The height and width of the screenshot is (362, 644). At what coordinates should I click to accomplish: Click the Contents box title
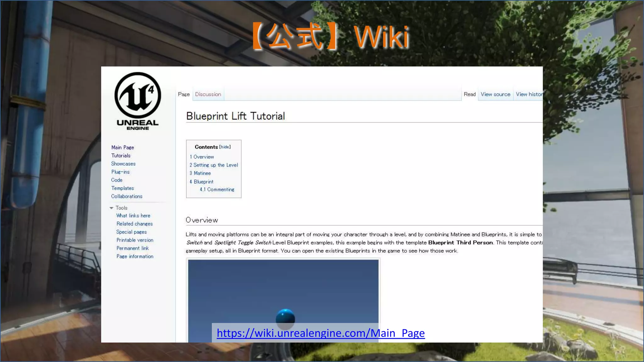click(206, 147)
